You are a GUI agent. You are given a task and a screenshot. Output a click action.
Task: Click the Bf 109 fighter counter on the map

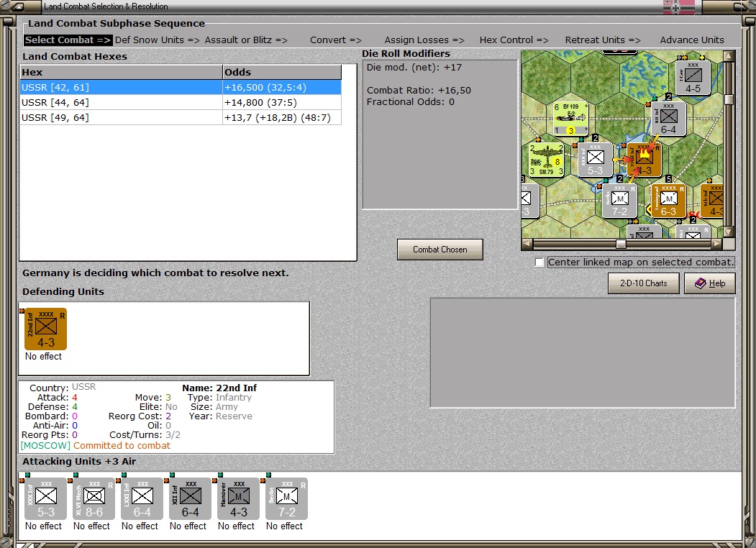pos(571,118)
